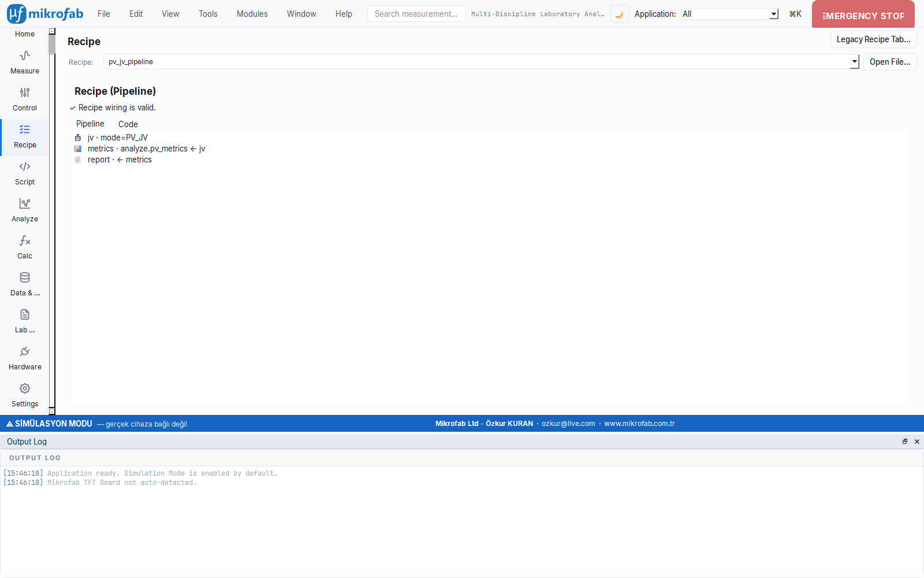The height and width of the screenshot is (578, 924).
Task: Click the simulation mode warning icon
Action: click(9, 424)
